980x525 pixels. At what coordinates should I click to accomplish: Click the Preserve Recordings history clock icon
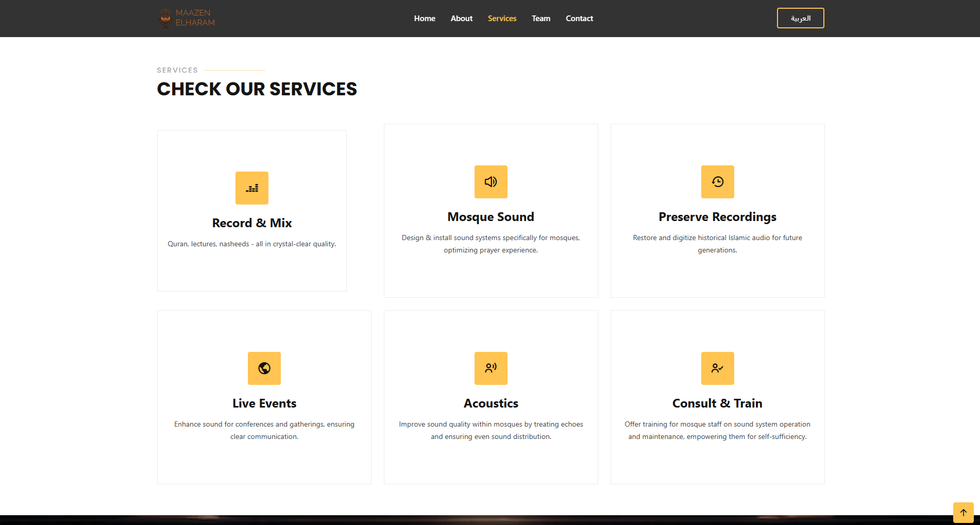click(717, 182)
